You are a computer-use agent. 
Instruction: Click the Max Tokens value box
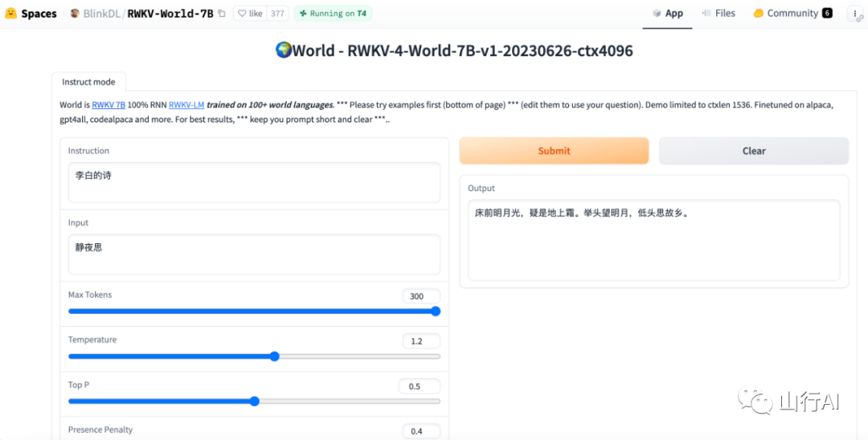click(x=420, y=296)
